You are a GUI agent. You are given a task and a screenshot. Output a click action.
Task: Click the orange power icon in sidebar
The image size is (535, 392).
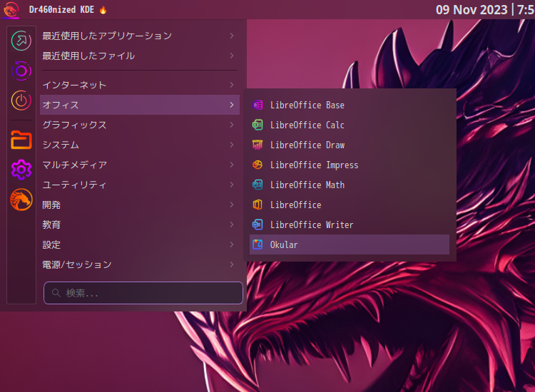tap(21, 100)
